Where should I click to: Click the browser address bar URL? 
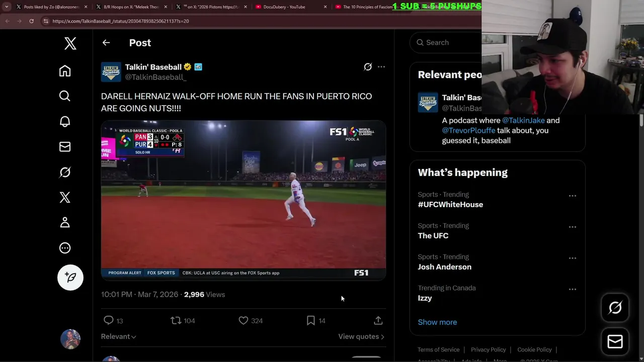click(x=121, y=21)
